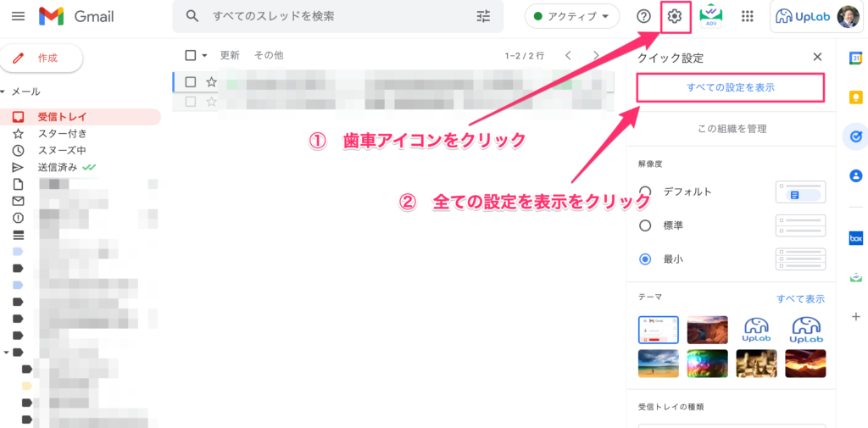
Task: Click the settings gear icon
Action: click(x=676, y=16)
